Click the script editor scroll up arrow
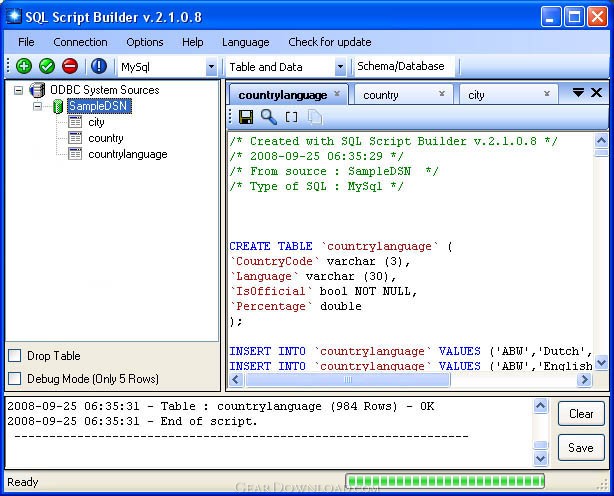The height and width of the screenshot is (496, 614). click(601, 140)
